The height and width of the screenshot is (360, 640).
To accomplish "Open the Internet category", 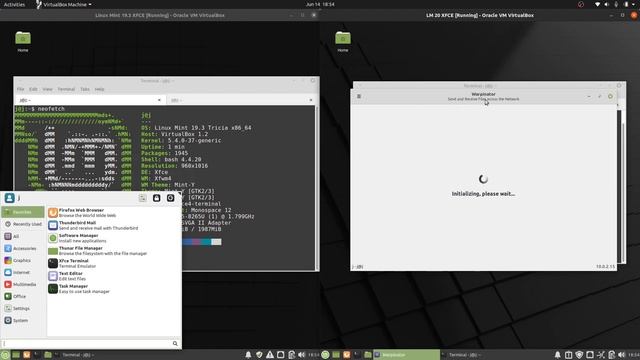I will (x=23, y=272).
